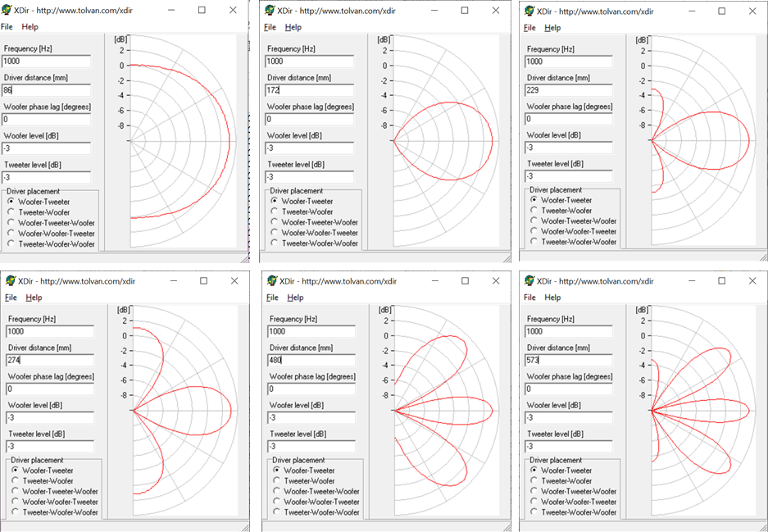Select Tweeter-Woofer placement in 229 mm window
Viewport: 768px width, 532px height.
pos(561,210)
